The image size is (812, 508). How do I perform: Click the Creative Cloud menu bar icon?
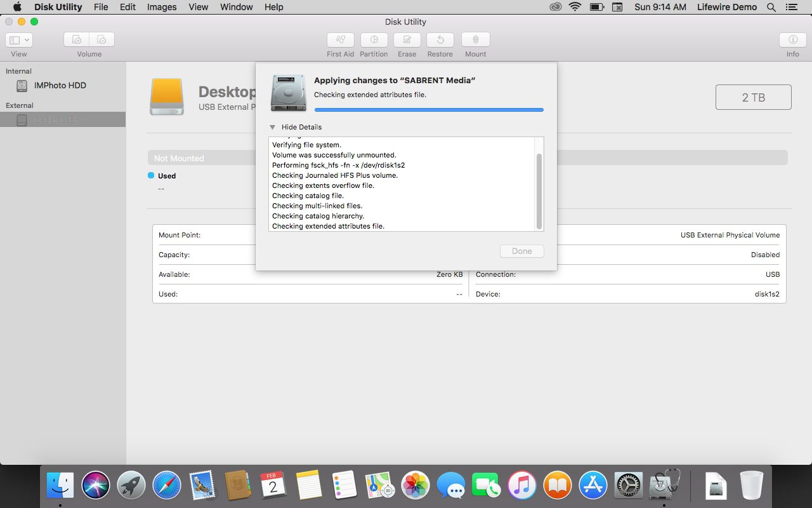tap(556, 7)
